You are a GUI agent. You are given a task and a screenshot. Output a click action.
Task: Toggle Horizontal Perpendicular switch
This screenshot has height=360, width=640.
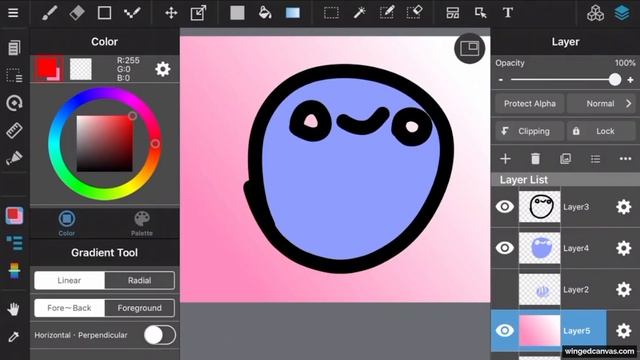tap(160, 335)
